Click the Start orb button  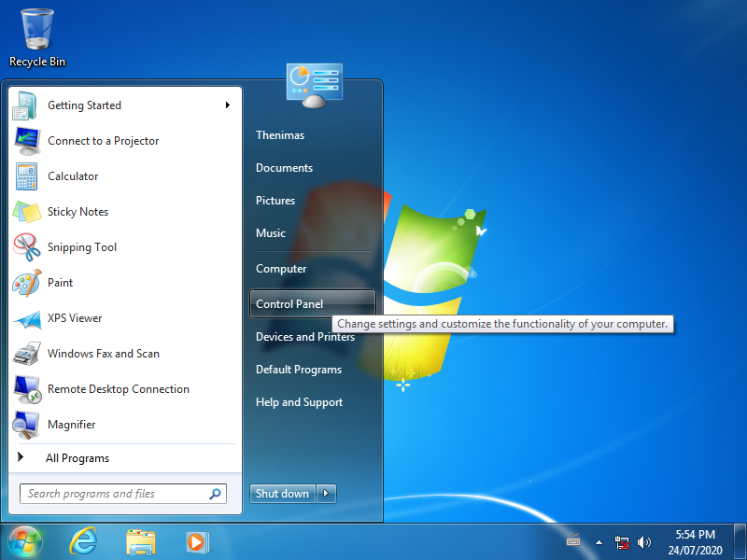pos(25,542)
